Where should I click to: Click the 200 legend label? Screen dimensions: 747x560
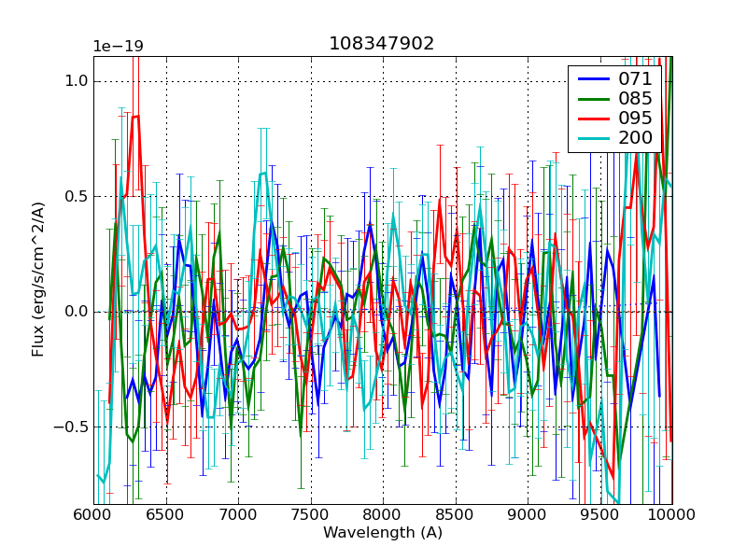(x=635, y=139)
